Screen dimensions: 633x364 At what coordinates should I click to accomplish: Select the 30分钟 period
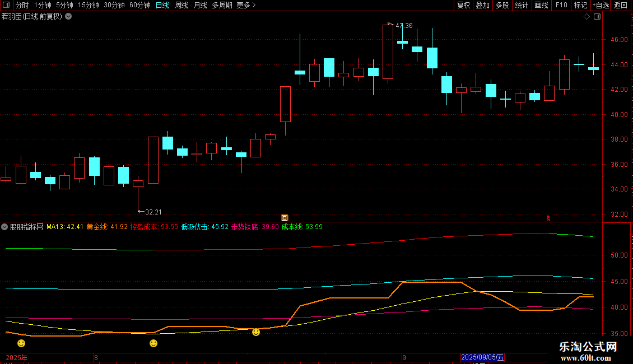[114, 5]
